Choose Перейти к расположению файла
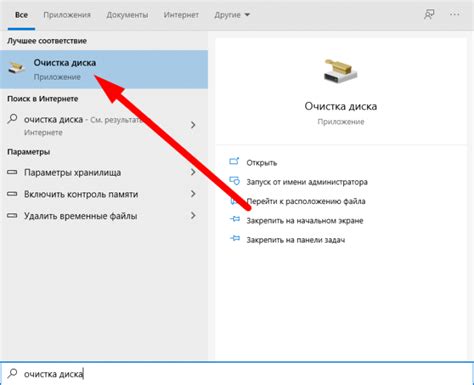 tap(306, 201)
